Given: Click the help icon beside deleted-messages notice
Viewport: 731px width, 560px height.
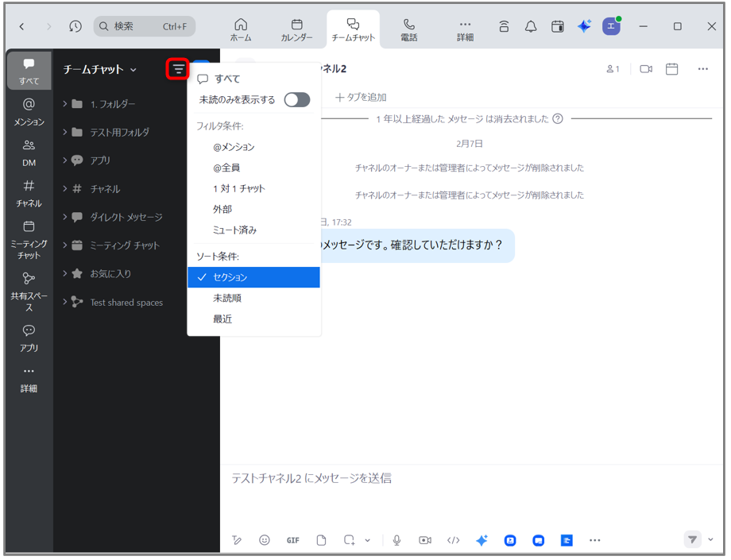Looking at the screenshot, I should tap(558, 119).
